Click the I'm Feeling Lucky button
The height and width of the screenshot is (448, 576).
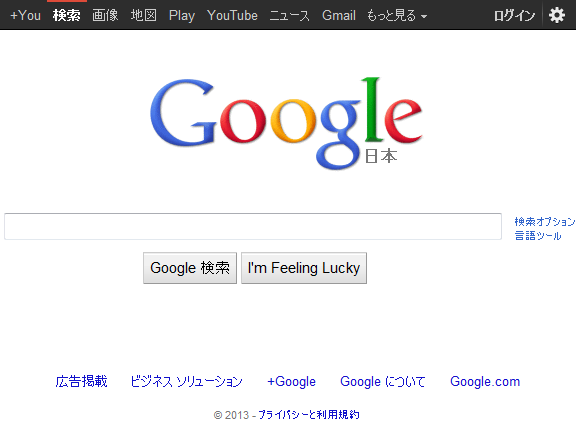click(304, 268)
